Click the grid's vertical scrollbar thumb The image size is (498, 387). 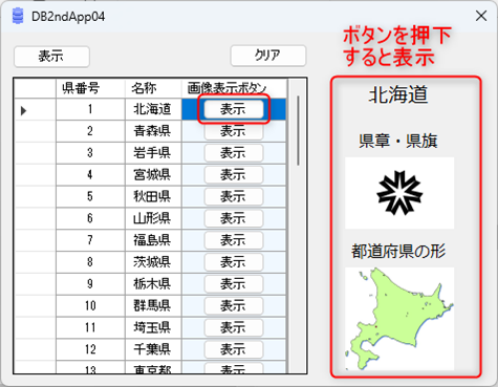tap(298, 130)
